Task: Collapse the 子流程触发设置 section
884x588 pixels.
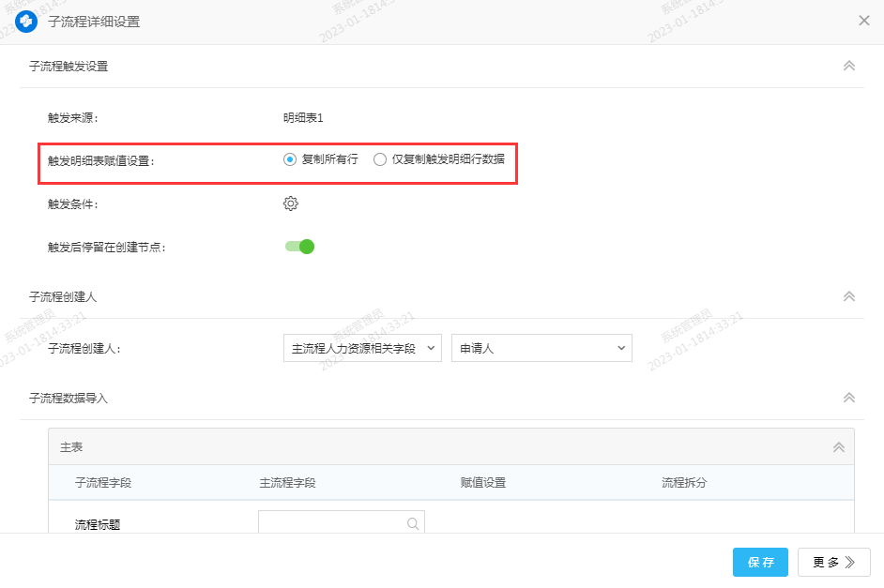Action: (x=849, y=66)
